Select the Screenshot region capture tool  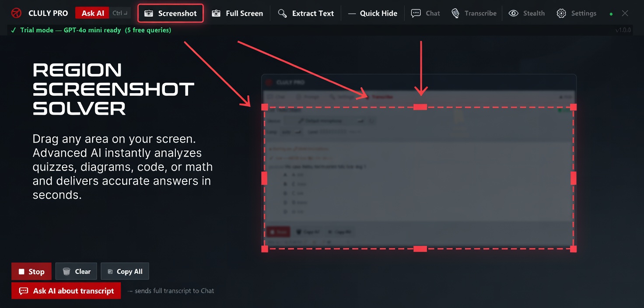point(171,13)
